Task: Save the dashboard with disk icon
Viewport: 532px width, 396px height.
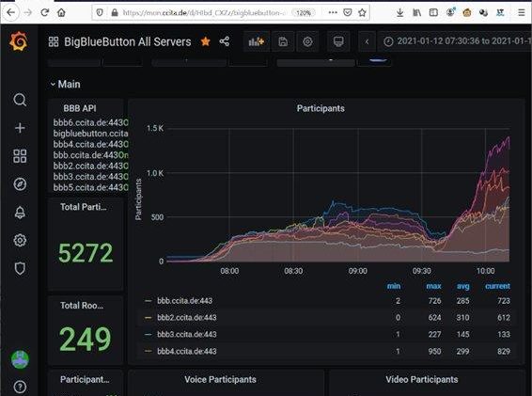Action: [283, 41]
